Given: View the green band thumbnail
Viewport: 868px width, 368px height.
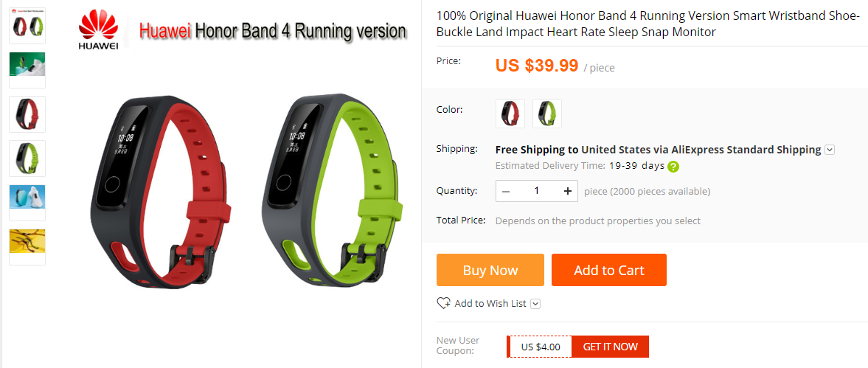Looking at the screenshot, I should click(27, 159).
